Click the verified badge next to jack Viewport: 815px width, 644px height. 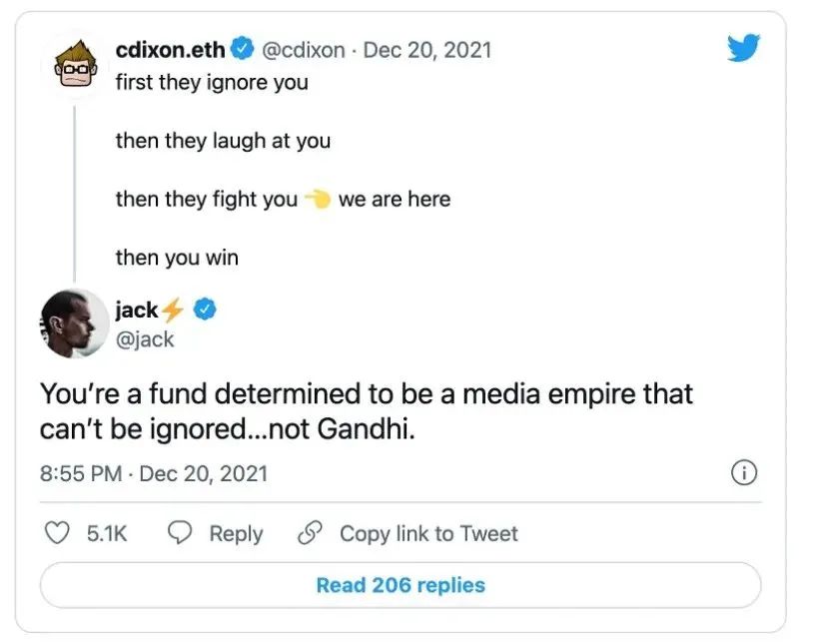pos(205,311)
